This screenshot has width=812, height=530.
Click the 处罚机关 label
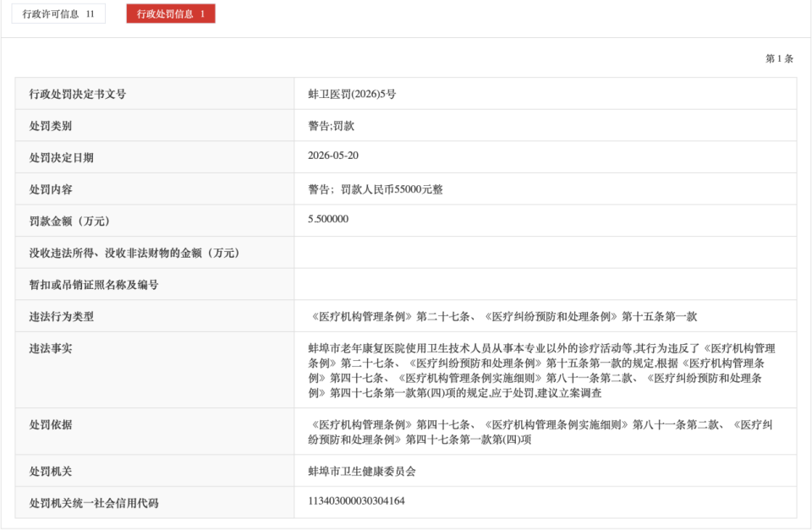tap(50, 472)
